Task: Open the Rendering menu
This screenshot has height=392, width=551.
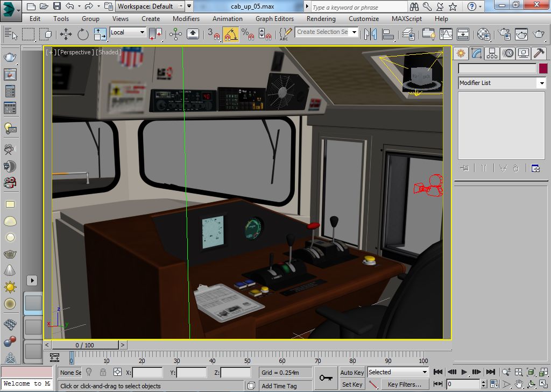Action: 321,19
